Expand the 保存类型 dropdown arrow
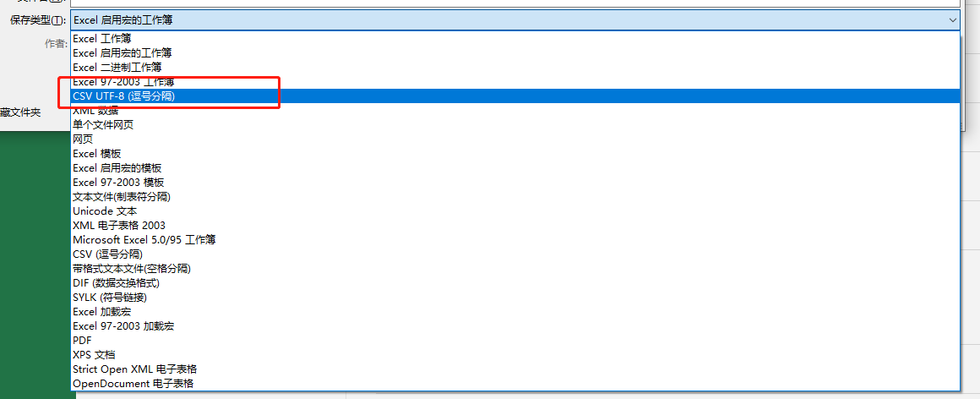 click(952, 20)
